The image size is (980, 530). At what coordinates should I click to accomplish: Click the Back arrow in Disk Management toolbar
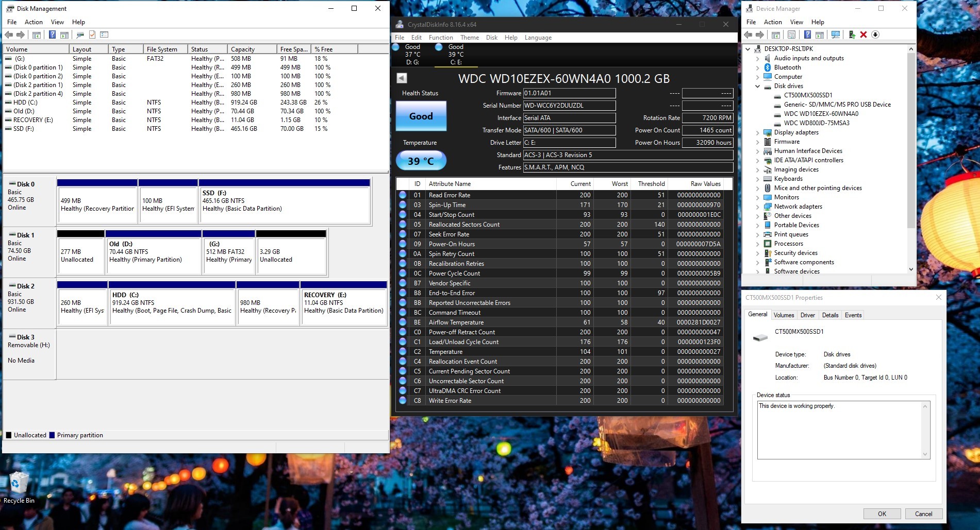(x=9, y=35)
